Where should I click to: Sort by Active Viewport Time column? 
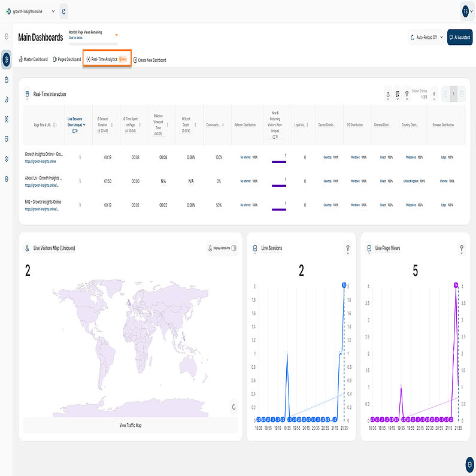[x=168, y=125]
